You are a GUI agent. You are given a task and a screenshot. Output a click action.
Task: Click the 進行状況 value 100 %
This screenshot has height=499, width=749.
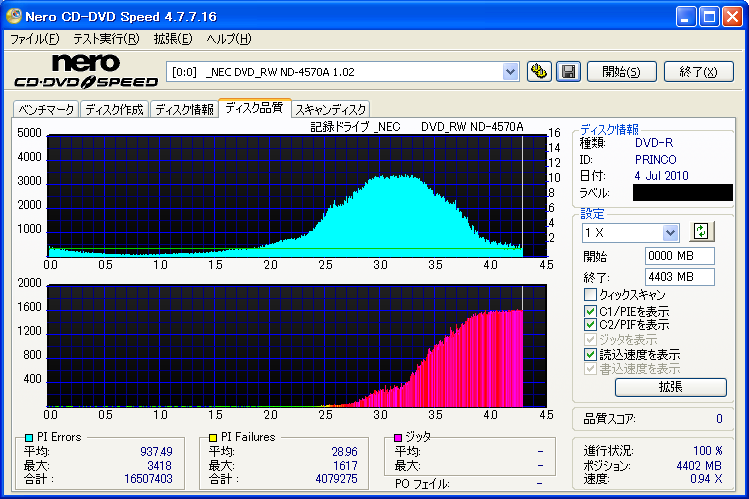click(707, 451)
